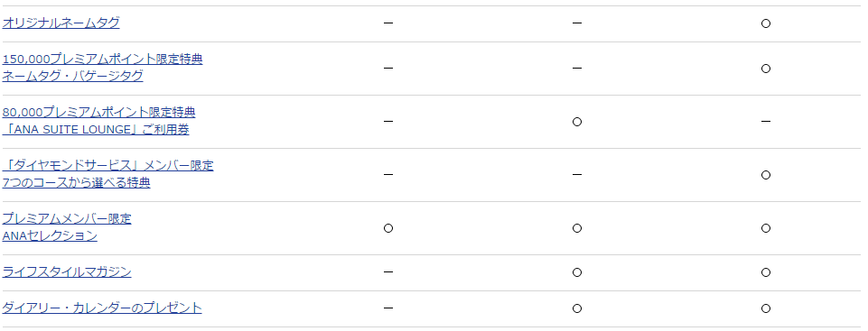Image resolution: width=868 pixels, height=331 pixels.
Task: Click the circle mark in the ANA SUITE LOUNGE row
Action: 577,122
